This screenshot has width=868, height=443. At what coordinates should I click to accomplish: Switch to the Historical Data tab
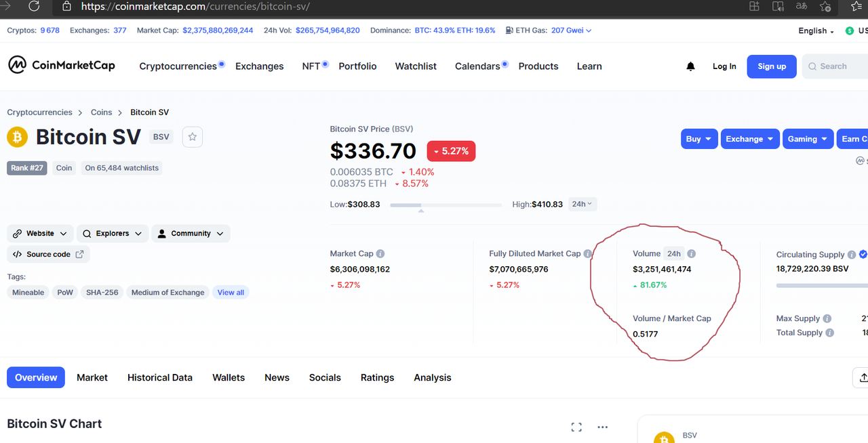pos(160,377)
